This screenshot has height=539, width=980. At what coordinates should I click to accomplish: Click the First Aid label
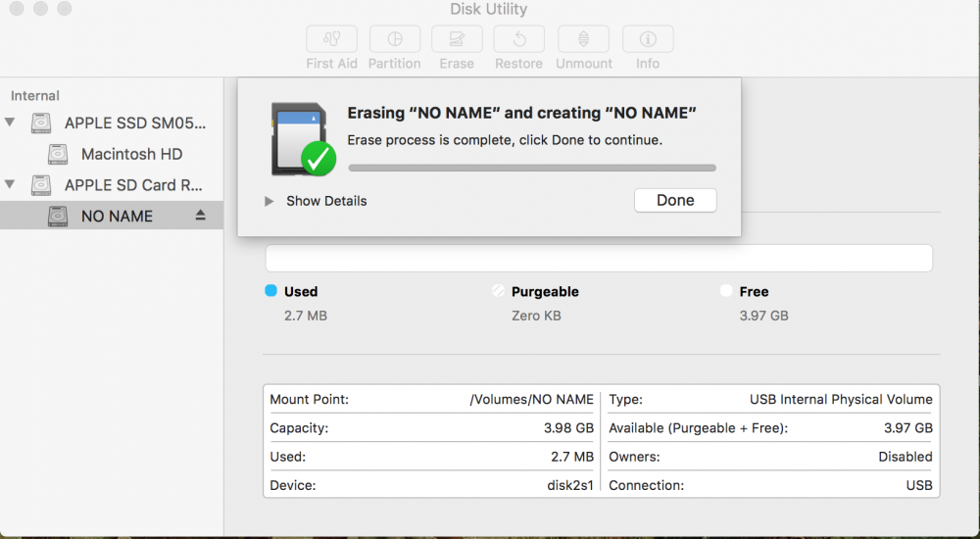pyautogui.click(x=332, y=64)
